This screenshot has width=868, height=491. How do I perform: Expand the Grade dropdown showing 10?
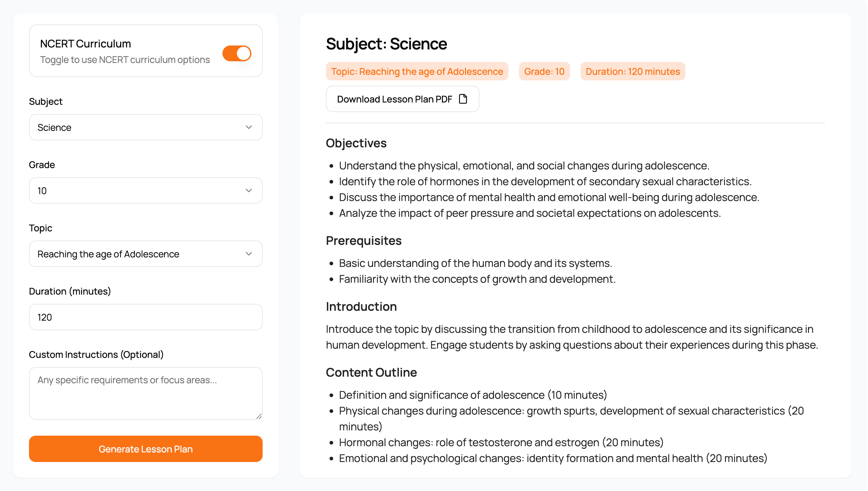(x=146, y=190)
